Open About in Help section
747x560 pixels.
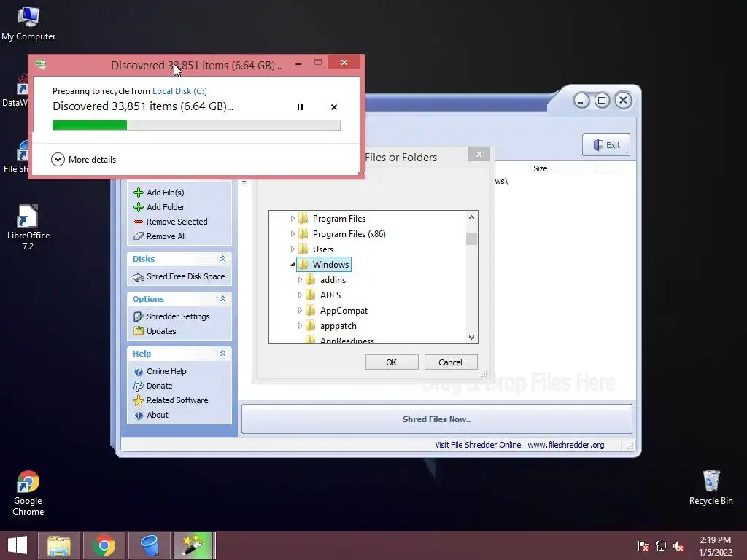(151, 415)
